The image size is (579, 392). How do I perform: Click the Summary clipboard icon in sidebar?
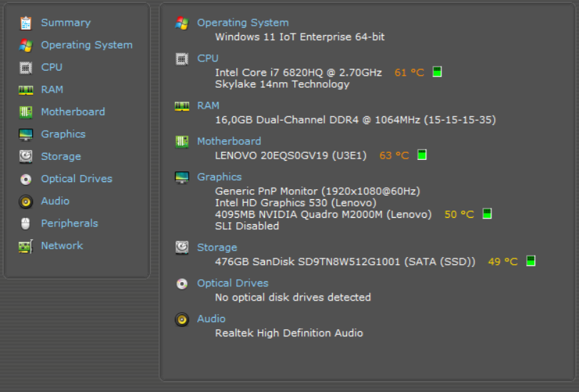tap(26, 23)
